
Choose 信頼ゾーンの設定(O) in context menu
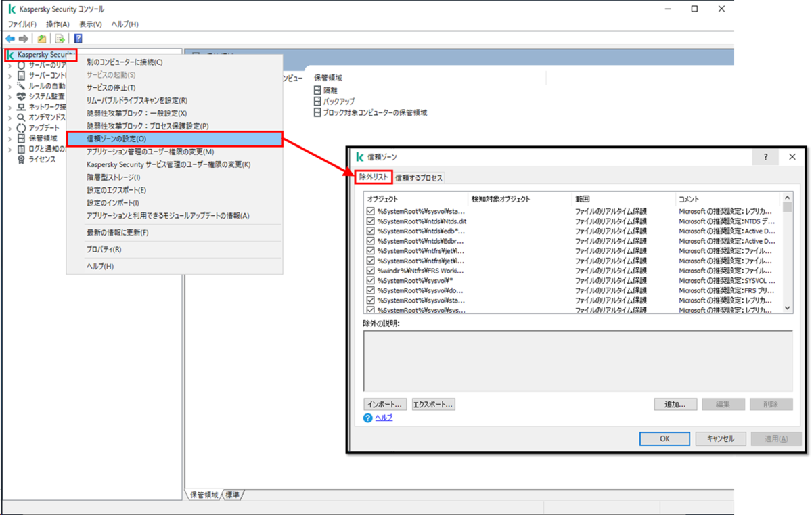click(x=175, y=139)
